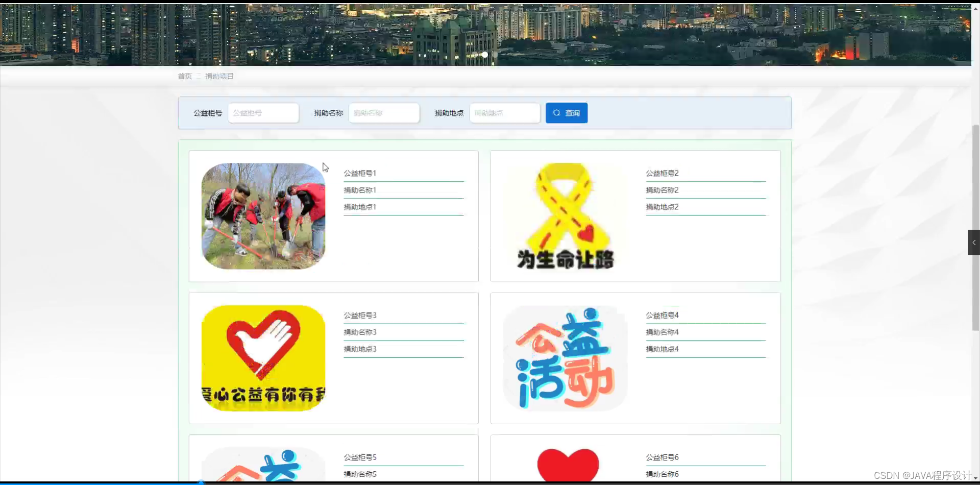Image resolution: width=980 pixels, height=485 pixels.
Task: Select text 捐助名称4
Action: (662, 332)
